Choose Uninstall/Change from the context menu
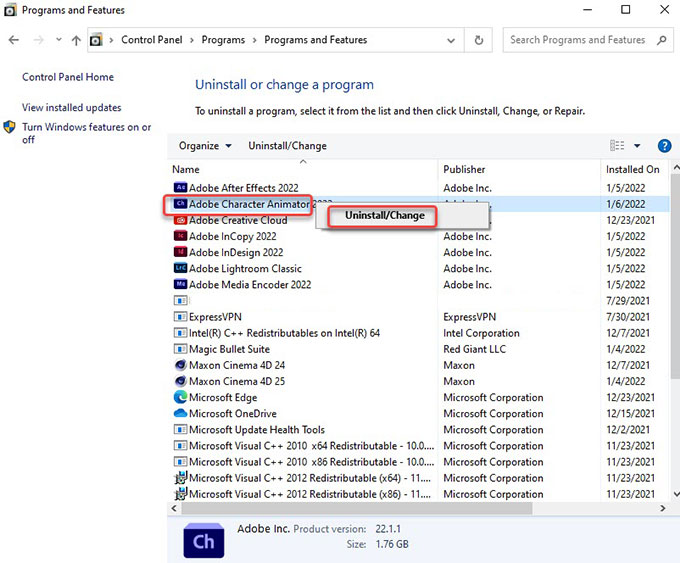The height and width of the screenshot is (563, 680). [x=384, y=216]
